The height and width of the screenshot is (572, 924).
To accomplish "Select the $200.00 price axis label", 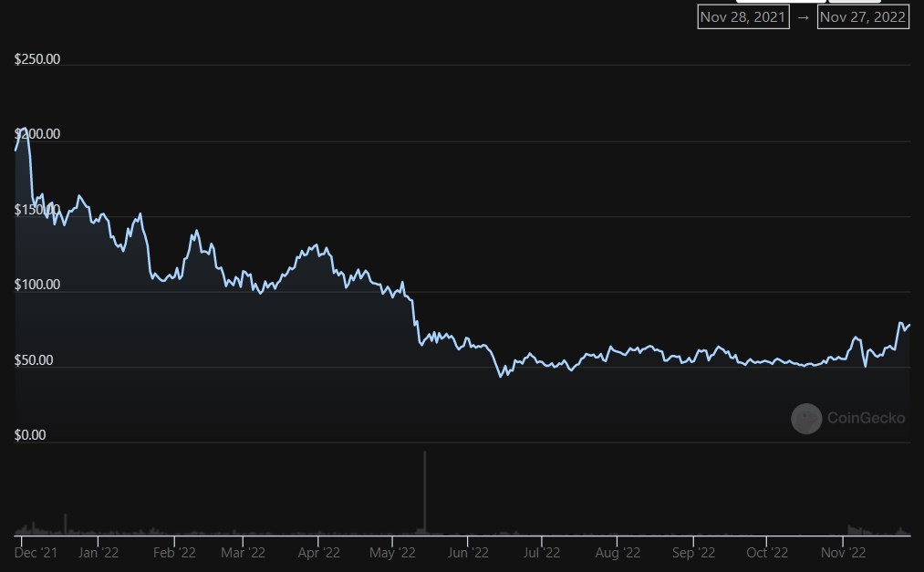I will (37, 134).
